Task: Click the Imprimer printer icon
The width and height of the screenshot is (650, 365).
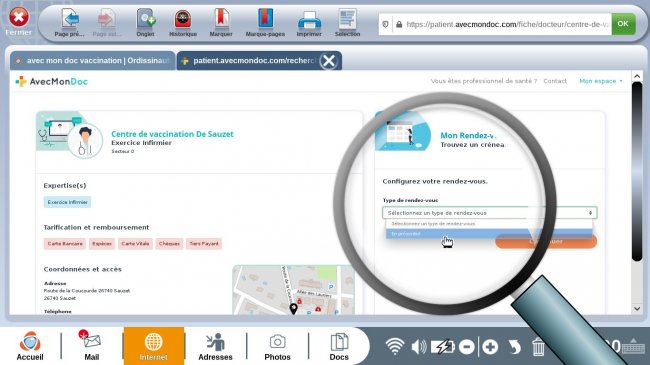Action: coord(309,19)
